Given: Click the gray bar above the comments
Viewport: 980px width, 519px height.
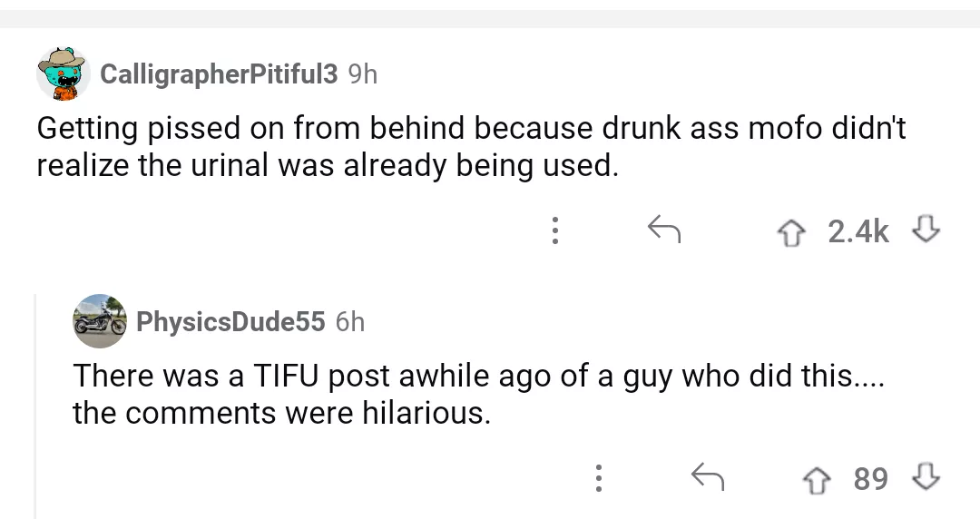Looking at the screenshot, I should point(490,18).
